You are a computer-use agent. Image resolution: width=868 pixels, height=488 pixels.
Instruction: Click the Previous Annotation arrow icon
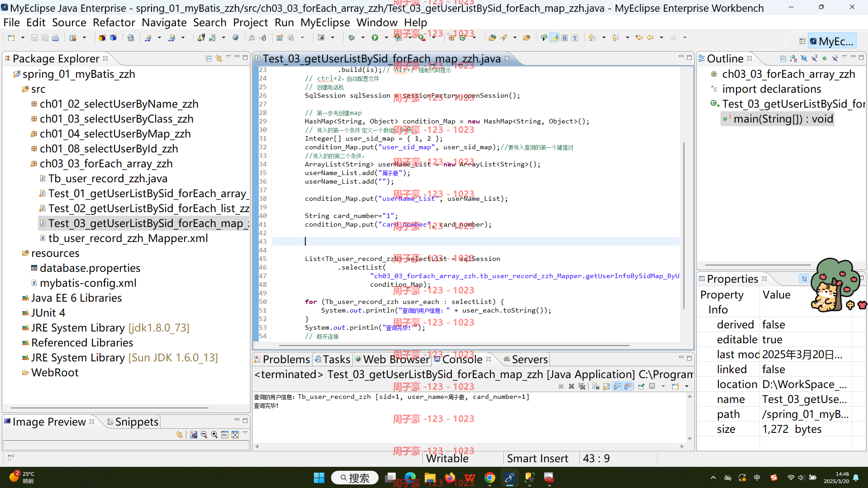pos(615,38)
